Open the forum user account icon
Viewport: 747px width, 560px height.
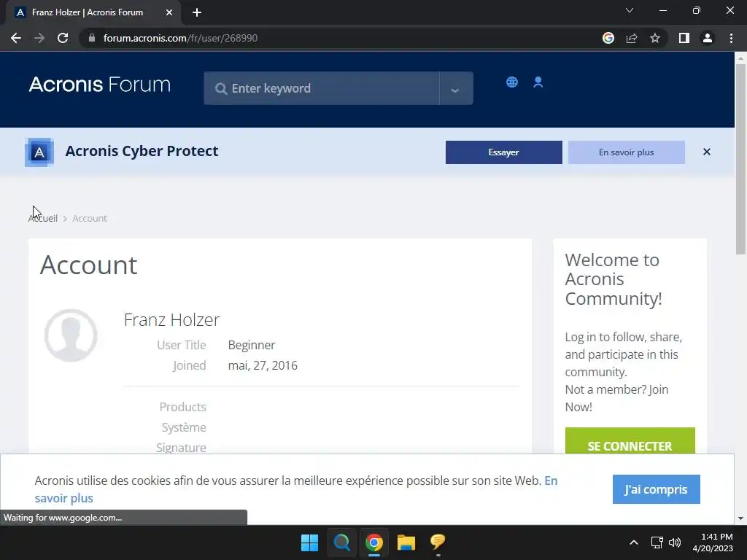pyautogui.click(x=538, y=82)
